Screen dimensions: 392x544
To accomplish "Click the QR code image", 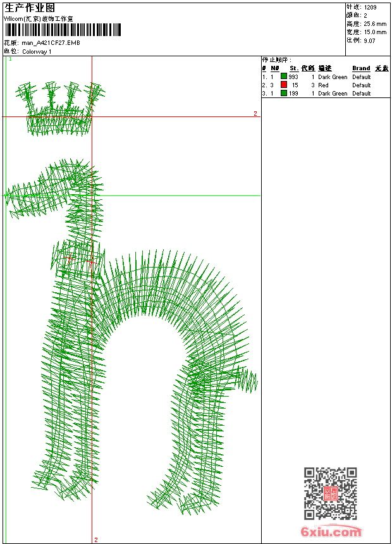I will [330, 493].
